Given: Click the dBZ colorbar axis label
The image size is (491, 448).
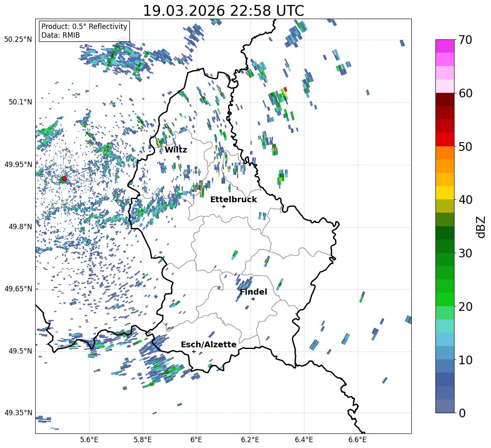Looking at the screenshot, I should tap(481, 227).
